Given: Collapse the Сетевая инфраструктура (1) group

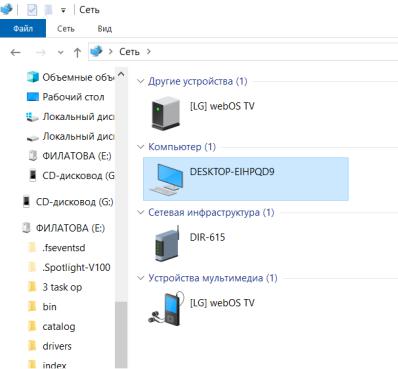Looking at the screenshot, I should [x=141, y=213].
